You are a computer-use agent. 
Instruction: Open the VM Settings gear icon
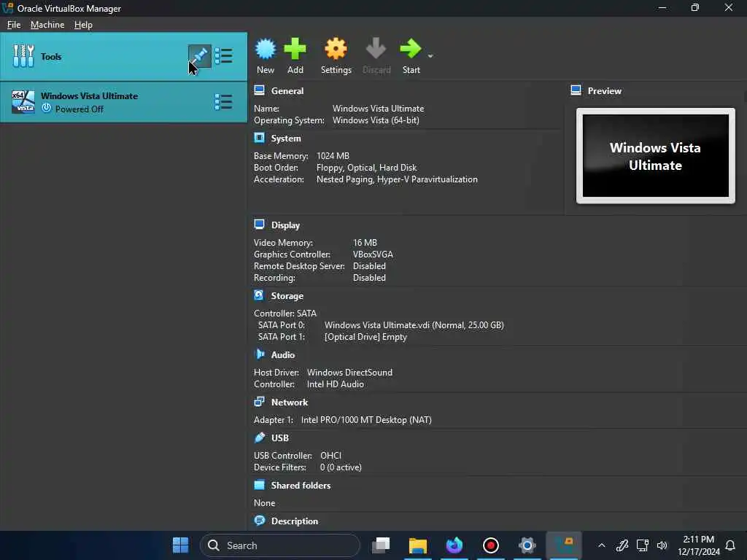336,49
